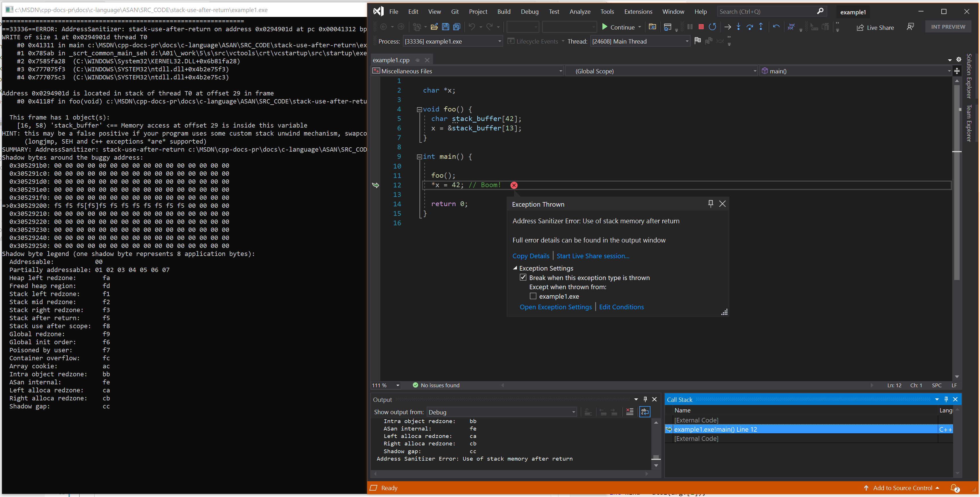The height and width of the screenshot is (497, 980).
Task: Select the Build menu item
Action: point(504,11)
